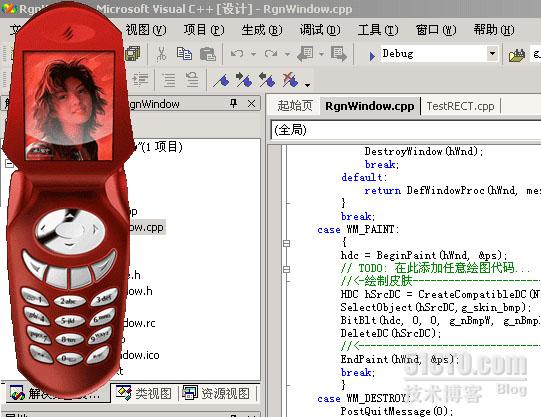Viewport: 541px width, 417px height.
Task: Switch to the RgnWindow.cpp editor tab
Action: 370,106
